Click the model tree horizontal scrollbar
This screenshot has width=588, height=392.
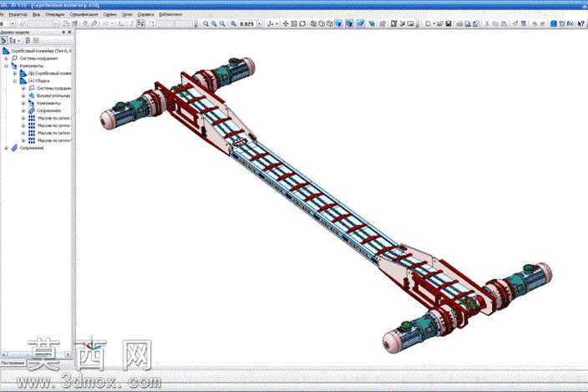point(37,354)
